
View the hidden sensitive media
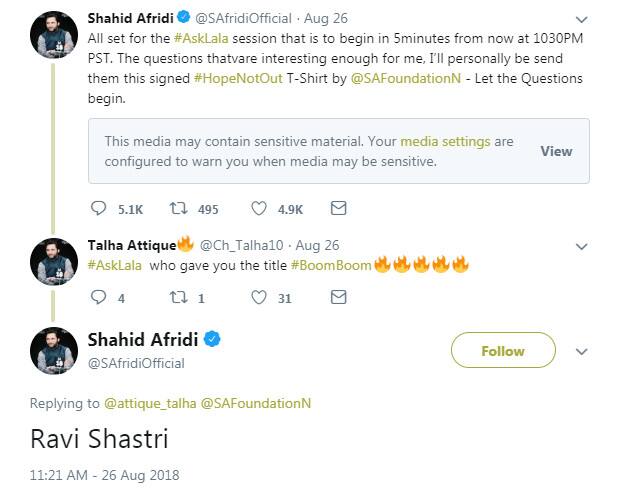tap(556, 151)
